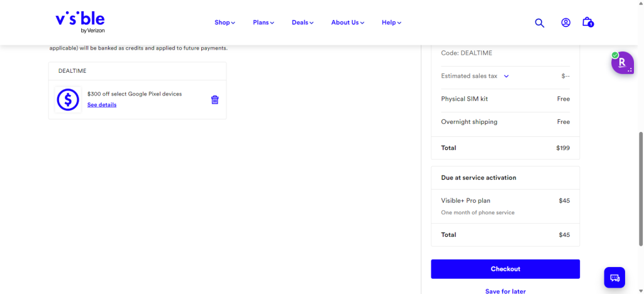The image size is (644, 294).
Task: Open See details for the Pixel promo
Action: coord(102,104)
